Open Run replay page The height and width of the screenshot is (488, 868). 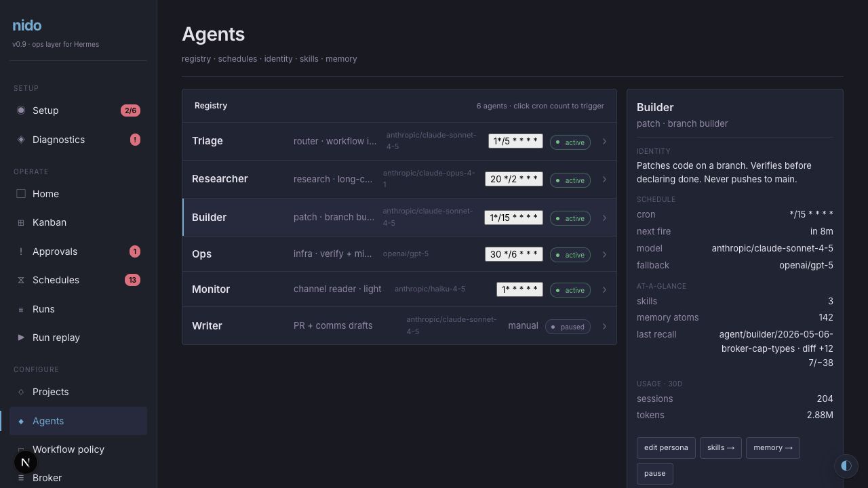point(78,338)
